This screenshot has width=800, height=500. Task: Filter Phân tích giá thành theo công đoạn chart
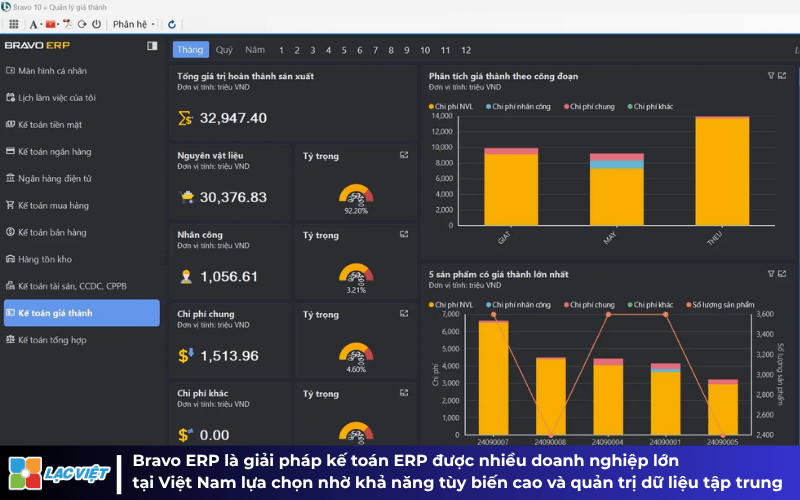(x=771, y=76)
